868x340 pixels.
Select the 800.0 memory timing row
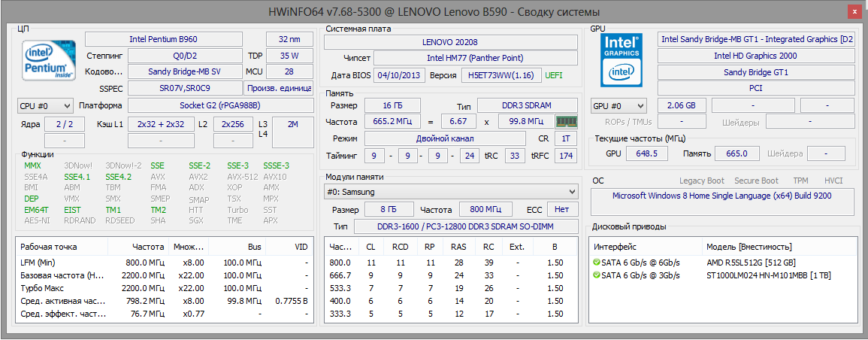coord(449,263)
